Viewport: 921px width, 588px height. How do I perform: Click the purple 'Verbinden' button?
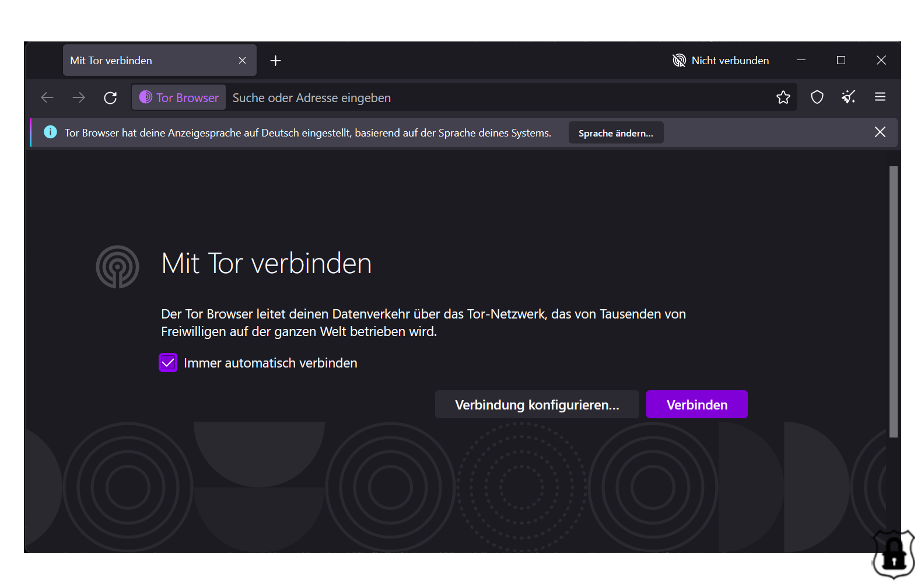click(697, 405)
